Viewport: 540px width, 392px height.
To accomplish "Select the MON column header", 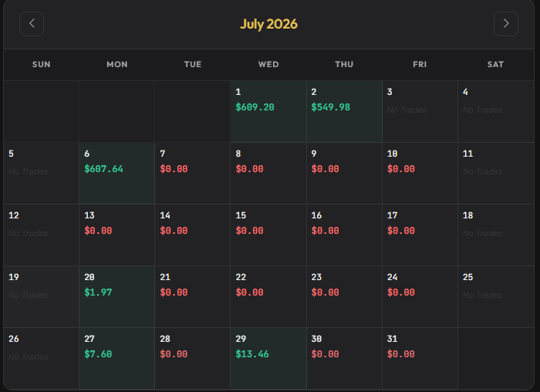I will [x=117, y=64].
